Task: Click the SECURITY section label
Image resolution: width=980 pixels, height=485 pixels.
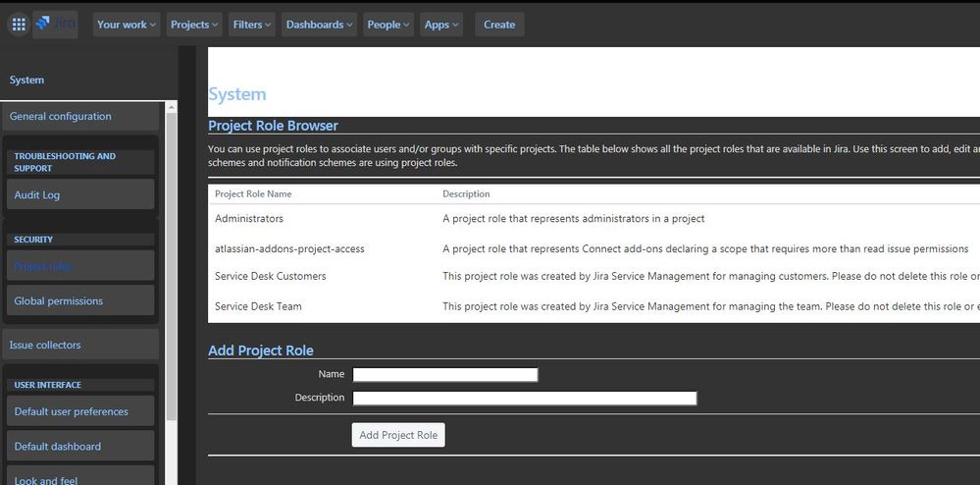Action: tap(33, 240)
